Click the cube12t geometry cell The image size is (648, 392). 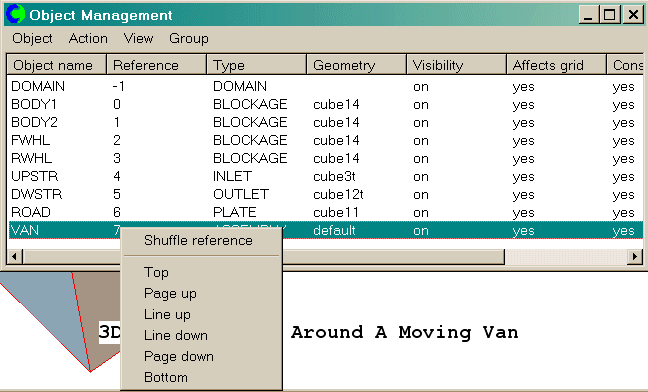coord(338,195)
